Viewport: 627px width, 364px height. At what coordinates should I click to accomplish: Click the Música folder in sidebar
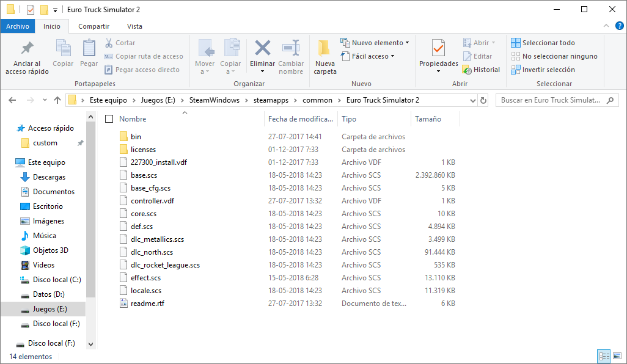[45, 236]
